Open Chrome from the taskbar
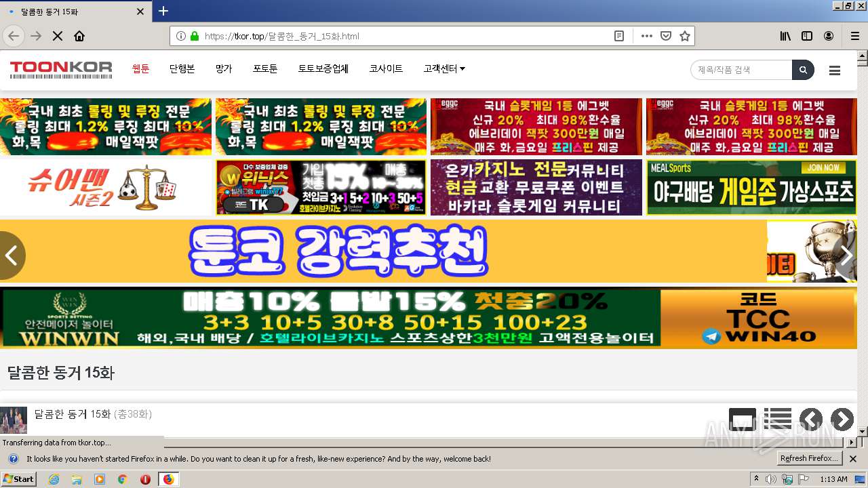This screenshot has width=868, height=488. (122, 479)
